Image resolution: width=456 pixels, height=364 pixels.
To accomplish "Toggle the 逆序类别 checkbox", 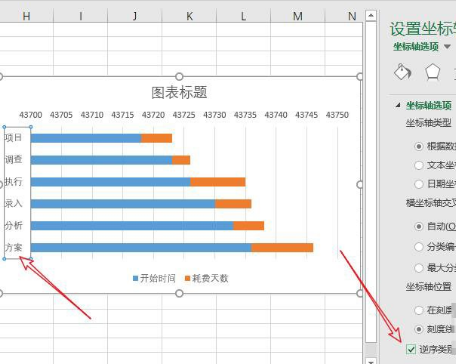I will (x=411, y=349).
